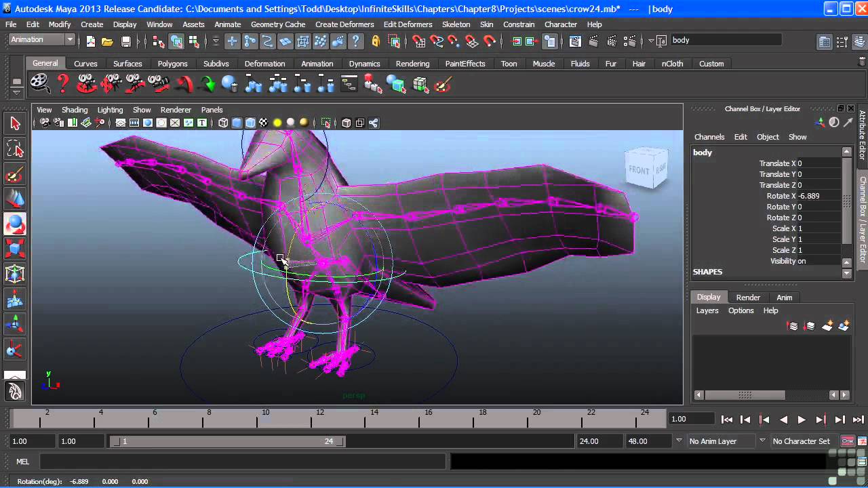Go to start of playback range
This screenshot has height=488, width=868.
pyautogui.click(x=727, y=420)
